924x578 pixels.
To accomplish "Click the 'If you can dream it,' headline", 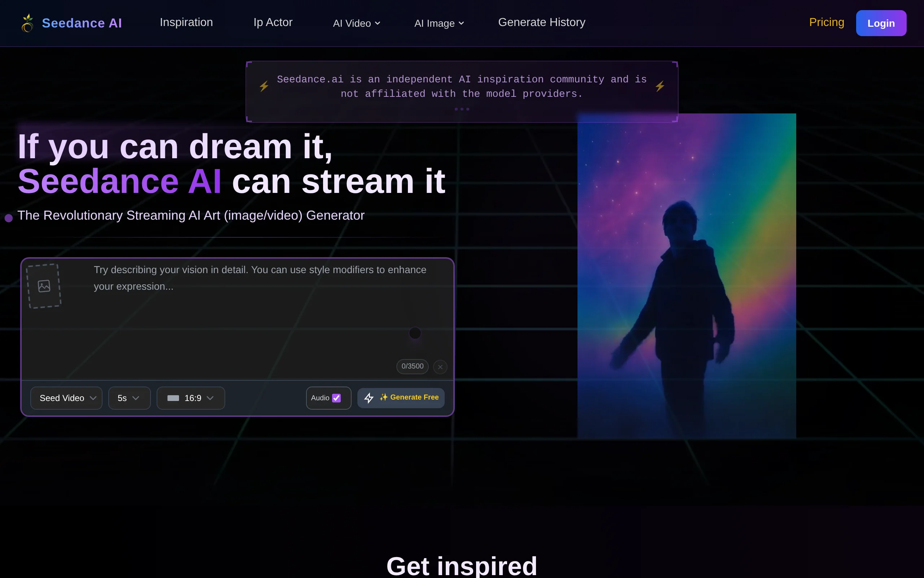I will click(x=175, y=147).
